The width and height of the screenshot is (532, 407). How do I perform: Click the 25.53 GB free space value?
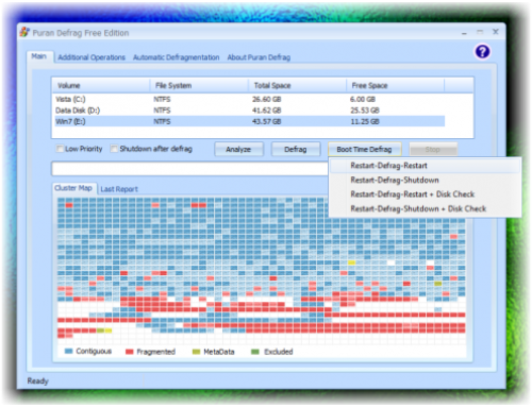[x=365, y=110]
